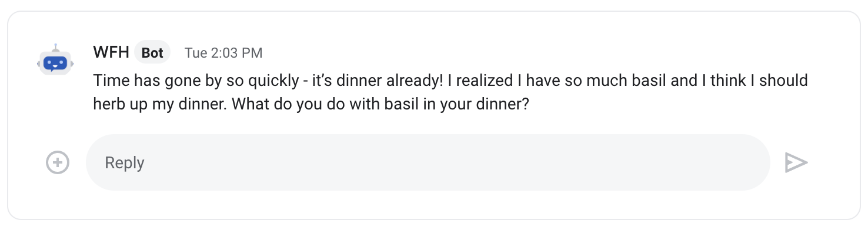
Task: Click the "Reply" placeholder text
Action: (x=125, y=163)
